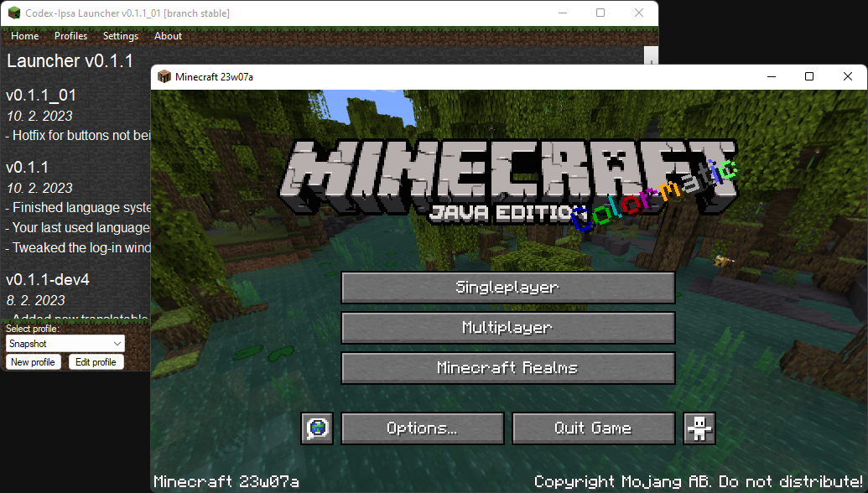
Task: Select the Multiplayer button
Action: click(x=507, y=328)
